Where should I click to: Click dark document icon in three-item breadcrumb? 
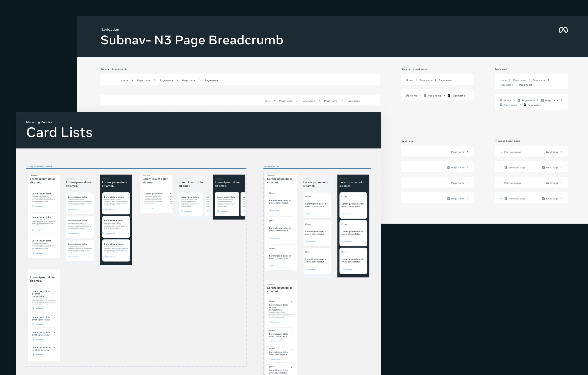[449, 96]
